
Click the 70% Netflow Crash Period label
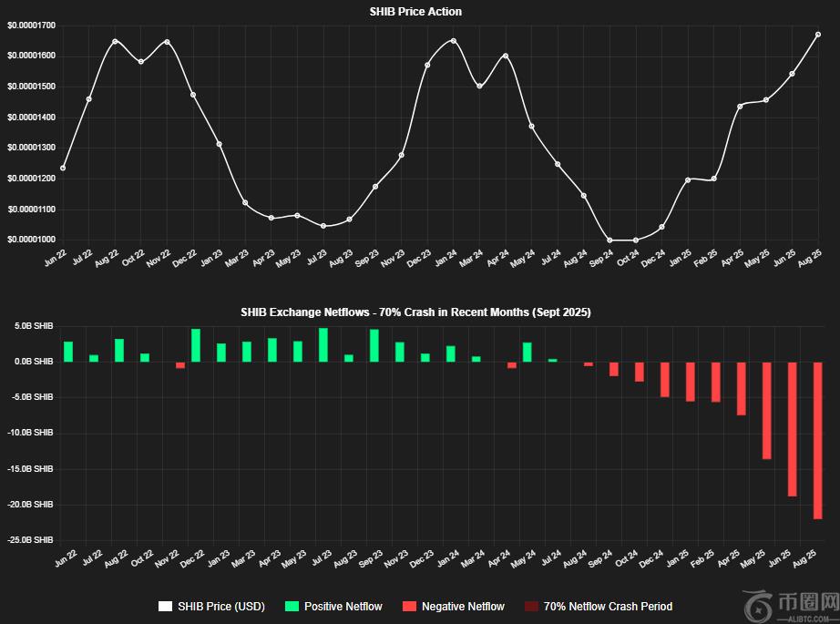tap(608, 606)
